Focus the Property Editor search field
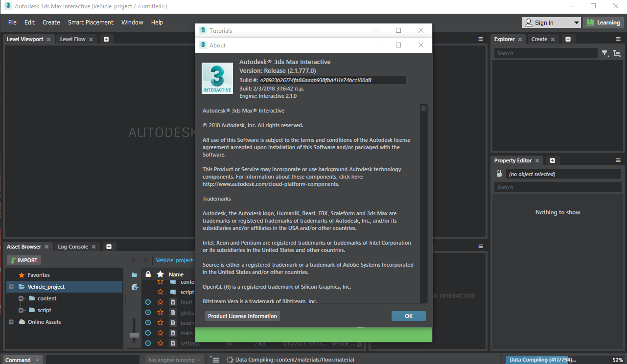627x364 pixels. tap(557, 187)
